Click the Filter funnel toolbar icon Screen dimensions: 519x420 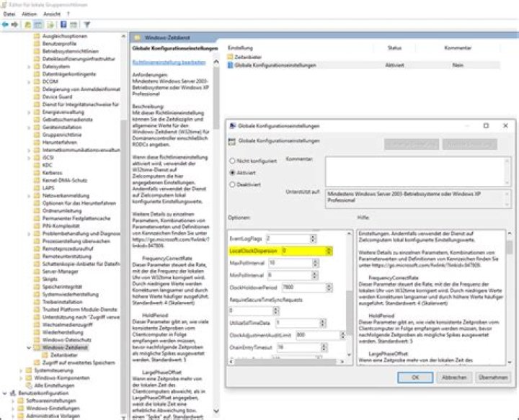86,24
